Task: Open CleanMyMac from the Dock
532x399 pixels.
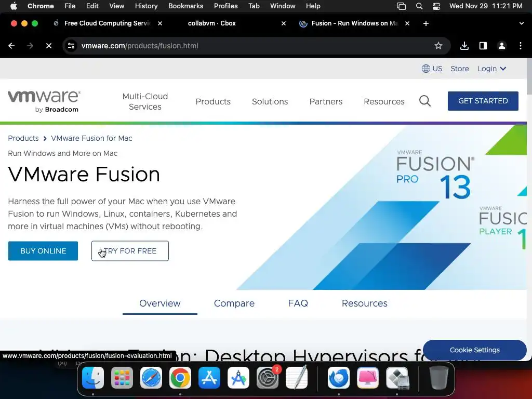Action: [368, 377]
